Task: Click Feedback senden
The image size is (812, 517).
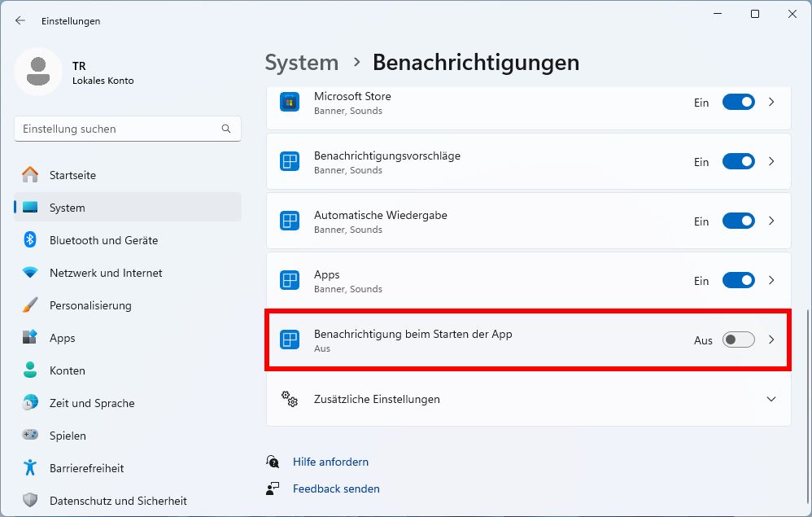Action: pos(335,489)
